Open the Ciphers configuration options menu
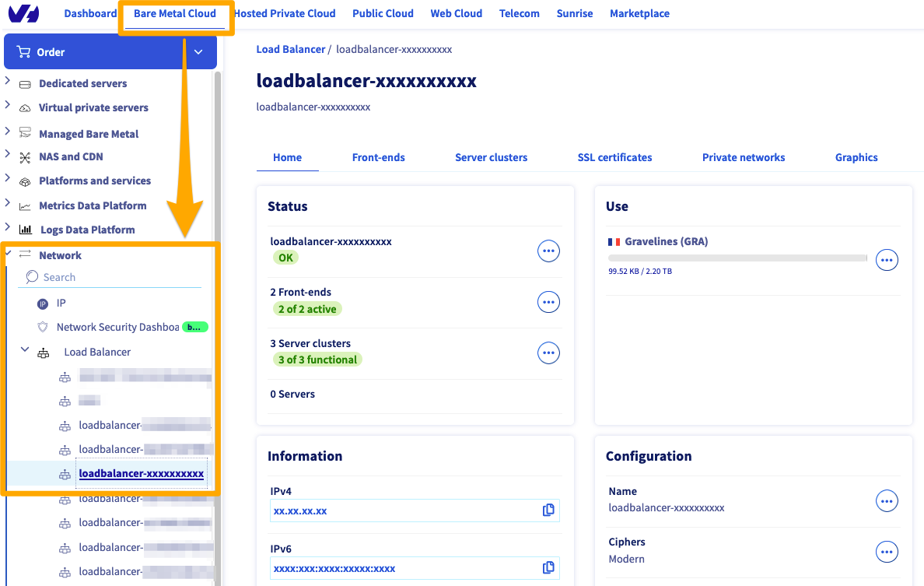 click(887, 552)
